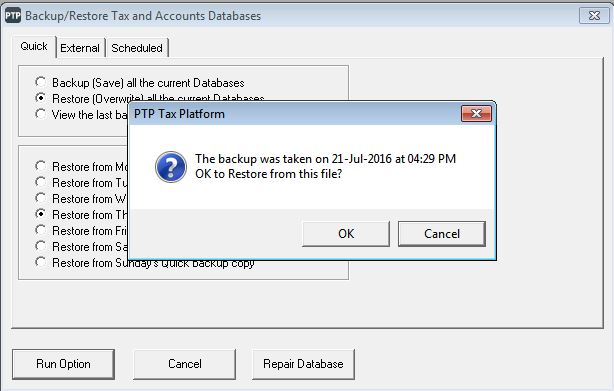Confirm restore with the OK button
This screenshot has height=391, width=614.
click(346, 234)
